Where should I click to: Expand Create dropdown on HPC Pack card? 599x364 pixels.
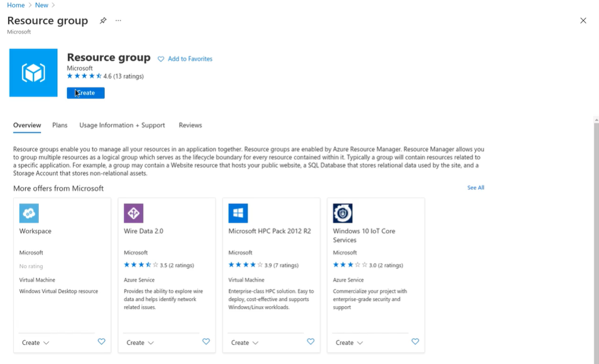[245, 343]
